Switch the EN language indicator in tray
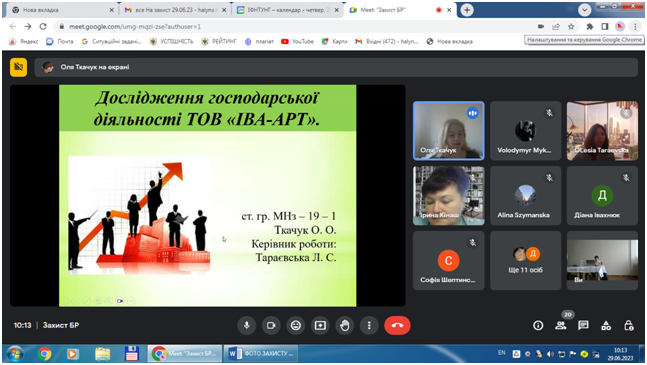Viewport: 647px width, 365px height. tap(501, 353)
